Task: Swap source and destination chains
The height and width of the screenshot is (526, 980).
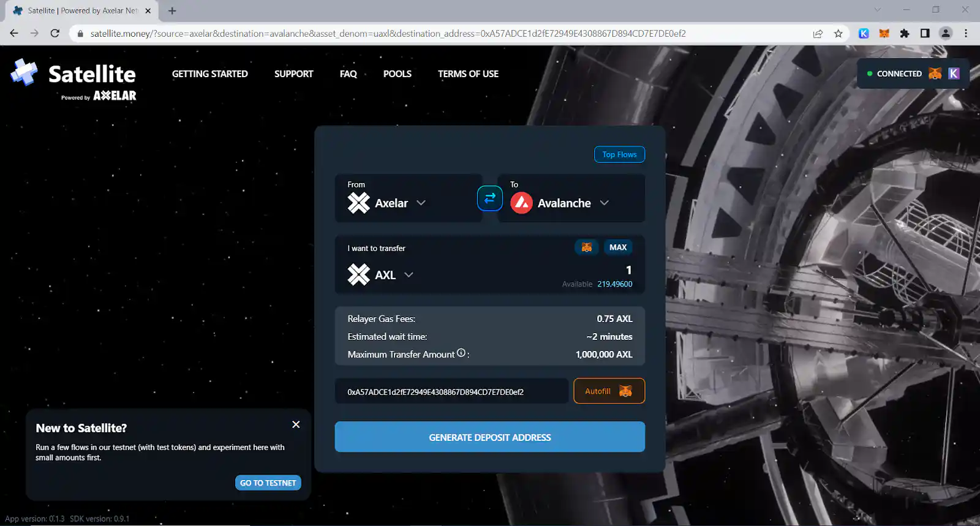Action: coord(490,198)
